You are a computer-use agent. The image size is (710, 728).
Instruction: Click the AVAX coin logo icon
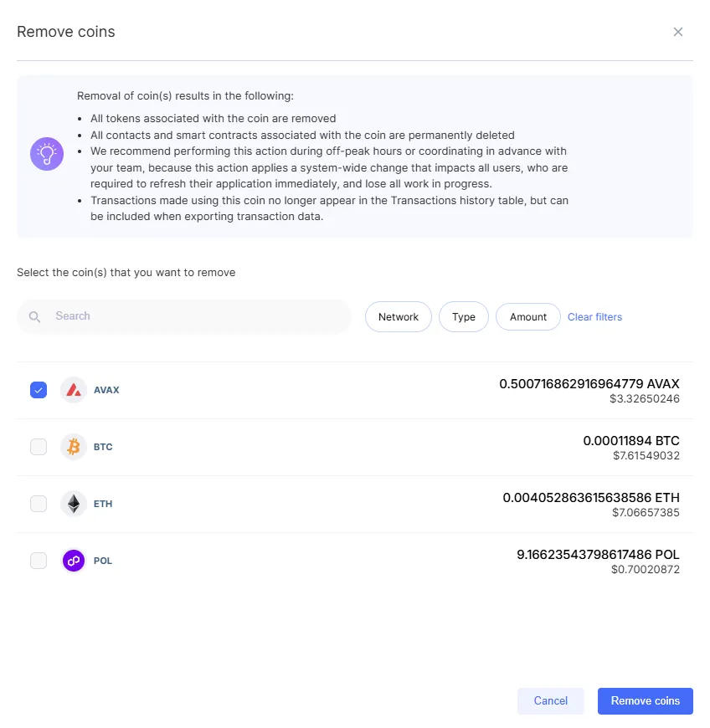[74, 390]
